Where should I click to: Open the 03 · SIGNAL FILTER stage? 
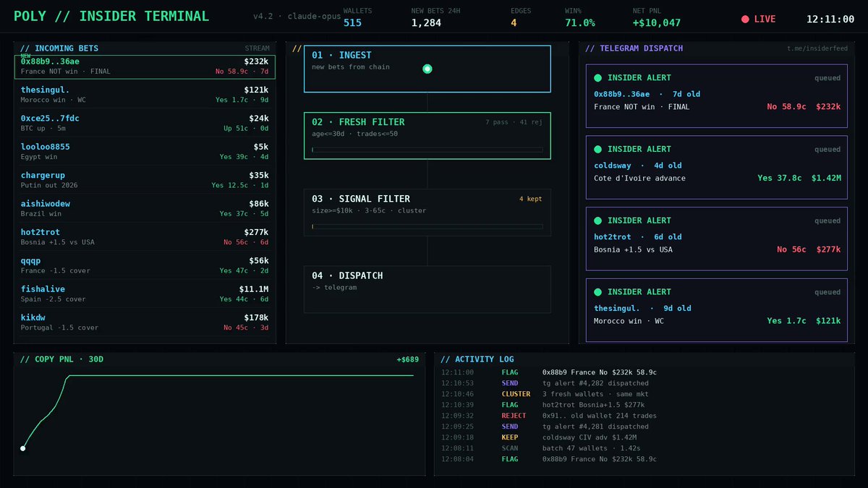[x=427, y=213]
